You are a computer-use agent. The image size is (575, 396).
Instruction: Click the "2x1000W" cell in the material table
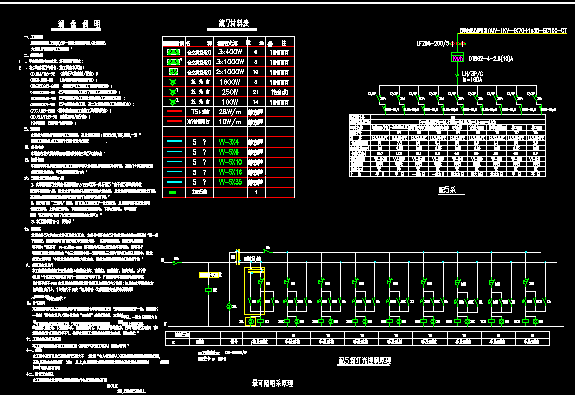pos(230,72)
